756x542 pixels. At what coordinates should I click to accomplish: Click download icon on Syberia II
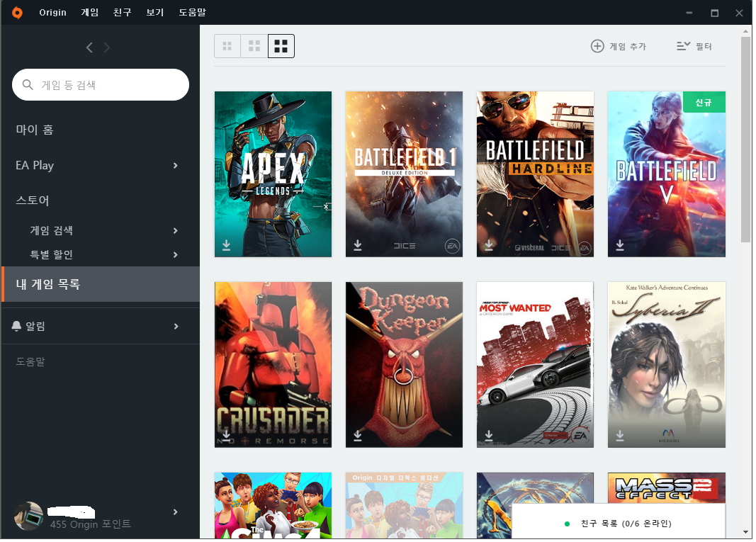619,436
